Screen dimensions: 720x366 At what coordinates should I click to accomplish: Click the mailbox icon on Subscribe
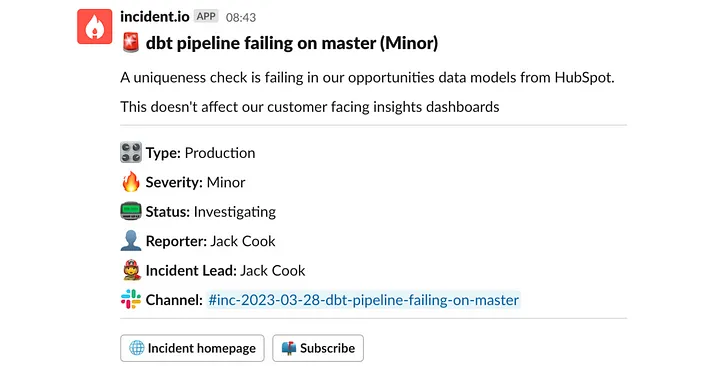[289, 348]
